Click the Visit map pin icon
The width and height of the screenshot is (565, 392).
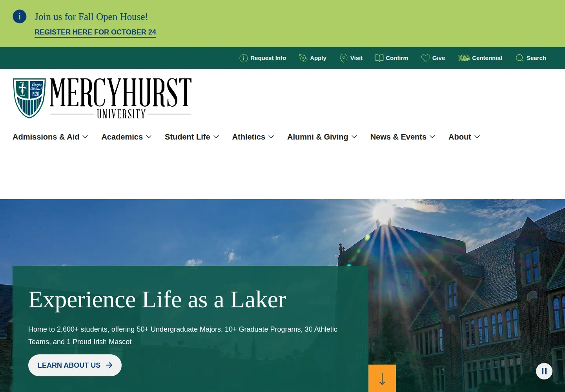(x=344, y=58)
